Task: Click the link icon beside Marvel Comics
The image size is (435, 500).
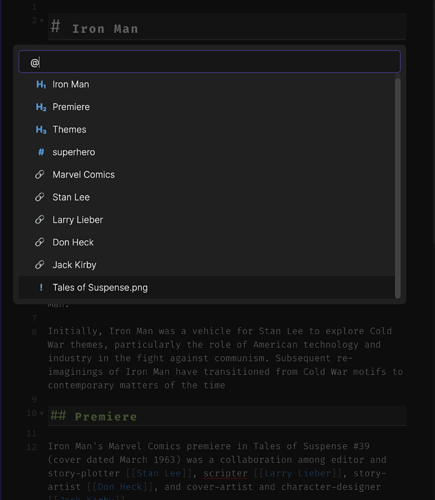Action: point(40,175)
